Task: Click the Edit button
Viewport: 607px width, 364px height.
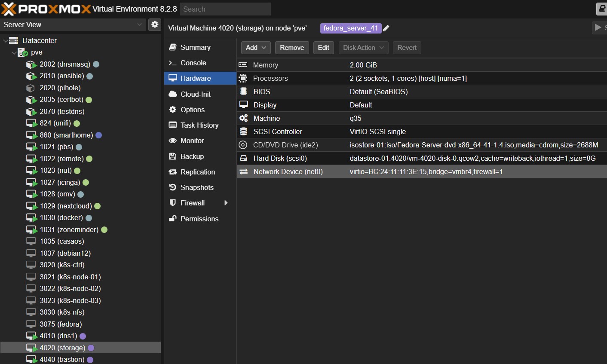Action: click(x=323, y=48)
